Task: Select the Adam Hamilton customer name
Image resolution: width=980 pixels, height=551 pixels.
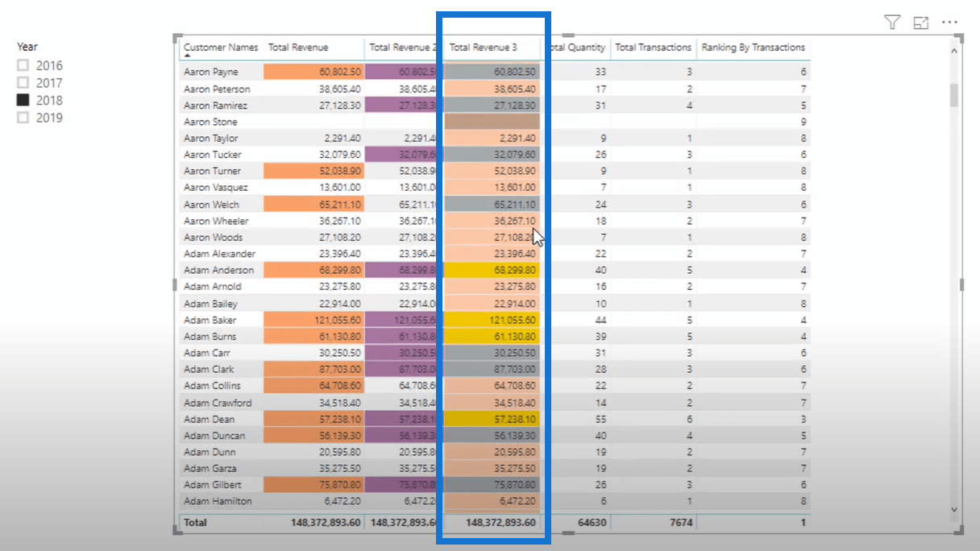Action: (x=218, y=501)
